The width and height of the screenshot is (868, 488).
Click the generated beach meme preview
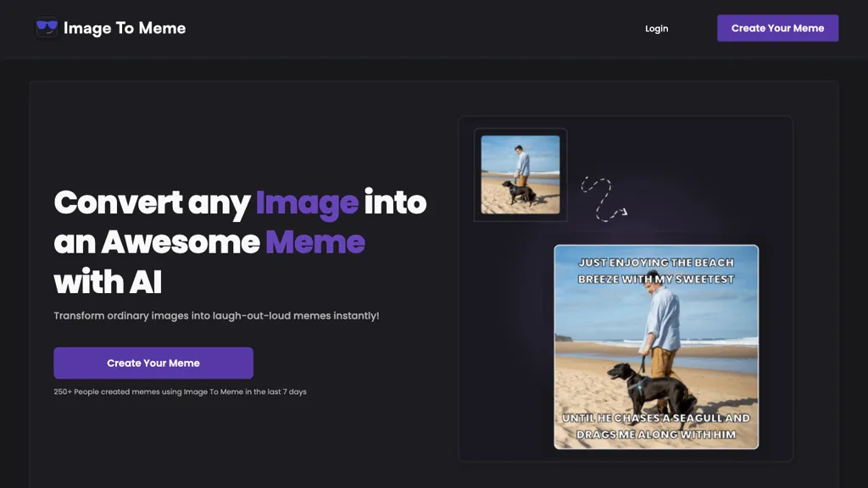pyautogui.click(x=656, y=347)
